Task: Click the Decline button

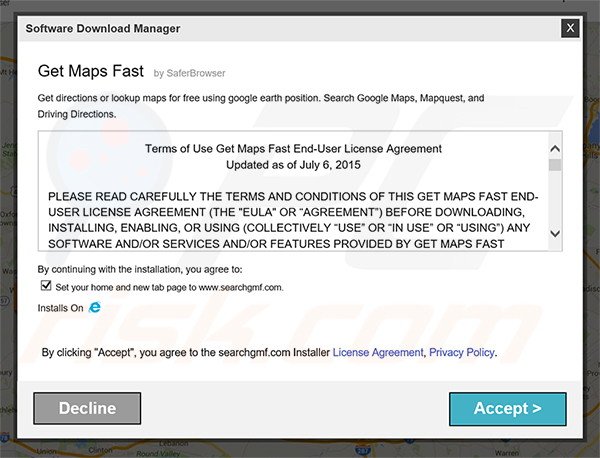Action: pyautogui.click(x=87, y=408)
